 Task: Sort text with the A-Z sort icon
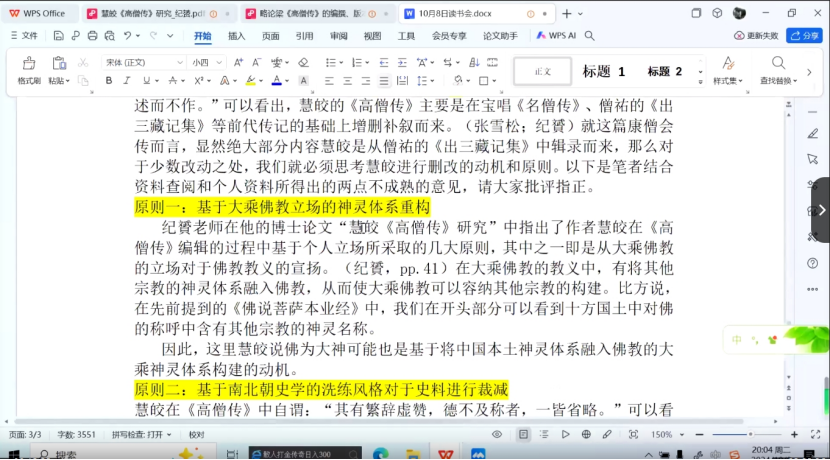[x=474, y=62]
